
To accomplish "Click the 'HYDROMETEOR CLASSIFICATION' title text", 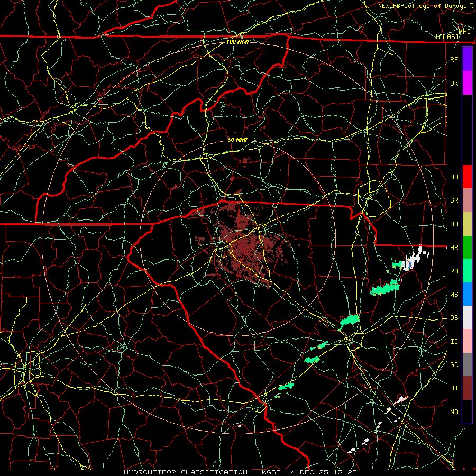I will 186,472.
